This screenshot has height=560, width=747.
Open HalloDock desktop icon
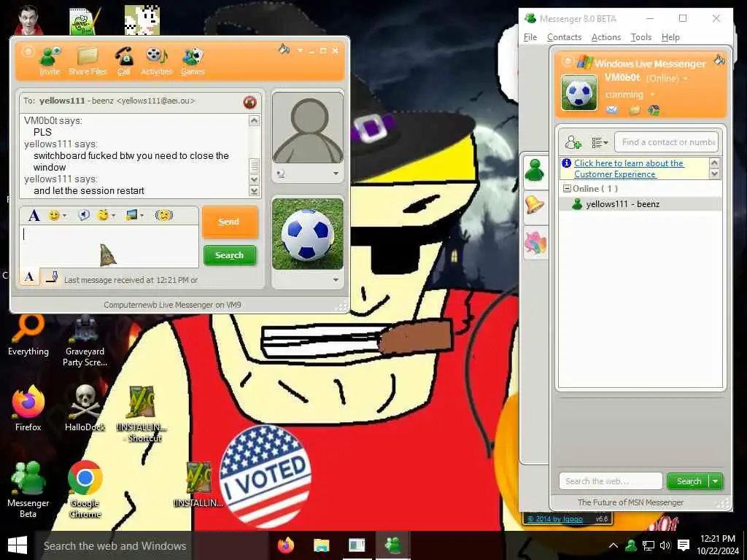pyautogui.click(x=85, y=408)
